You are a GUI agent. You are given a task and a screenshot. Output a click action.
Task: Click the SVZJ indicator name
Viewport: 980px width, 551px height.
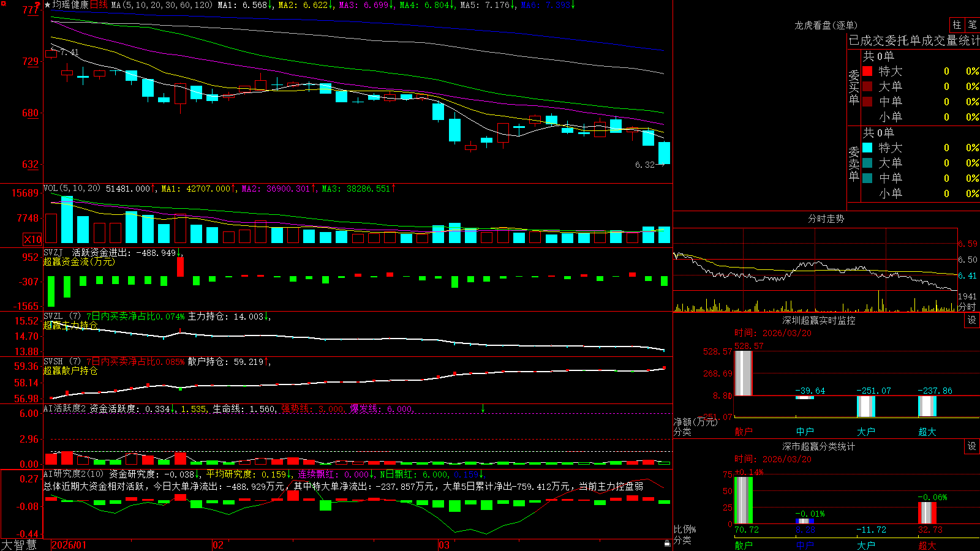pos(53,252)
